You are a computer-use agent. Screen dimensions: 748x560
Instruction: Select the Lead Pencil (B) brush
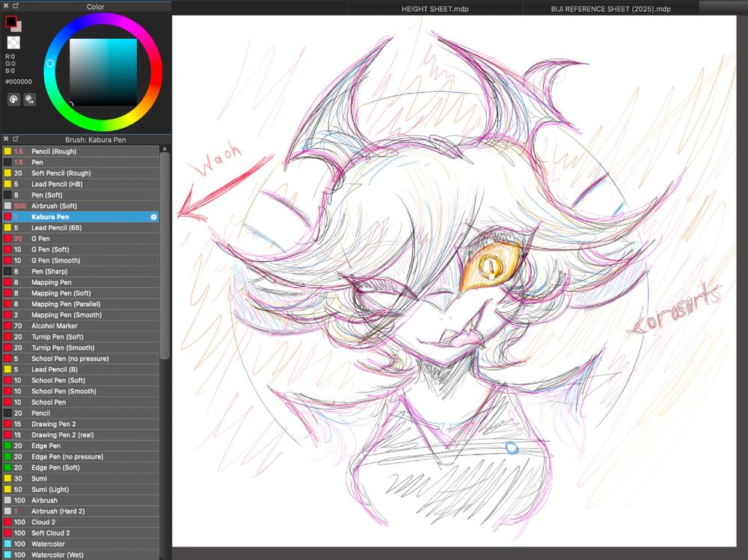81,369
